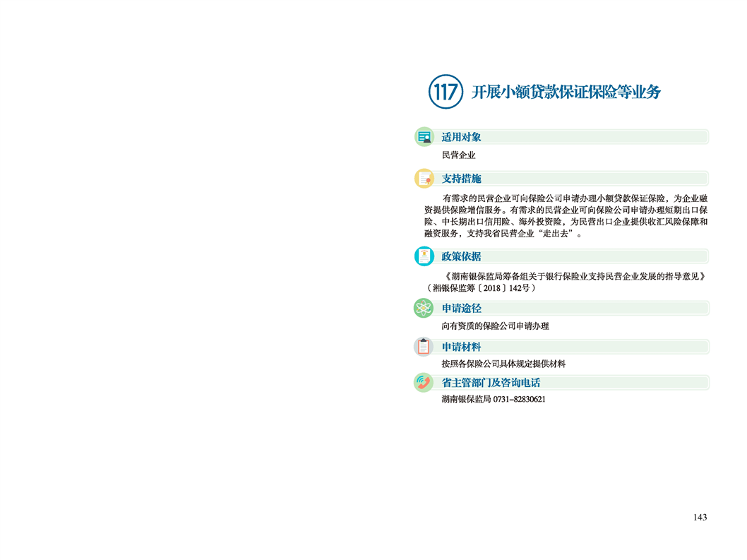Click the 适用对象 section icon
This screenshot has height=560, width=747.
[424, 137]
